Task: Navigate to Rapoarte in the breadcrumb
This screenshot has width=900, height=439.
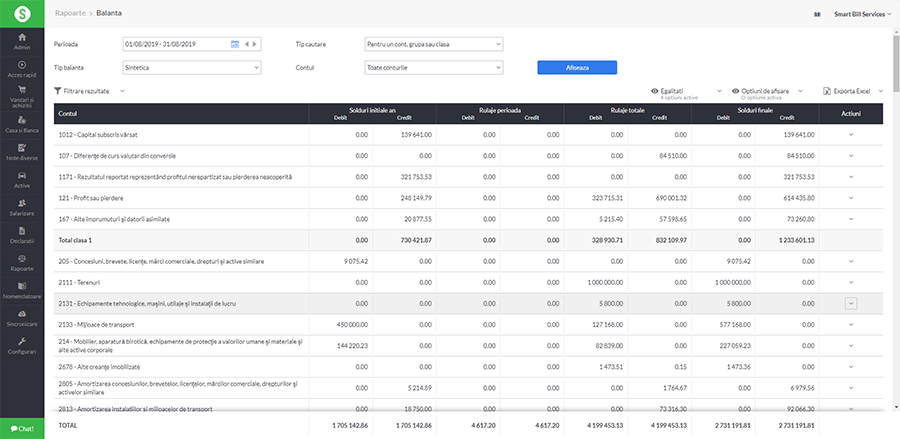Action: tap(70, 14)
